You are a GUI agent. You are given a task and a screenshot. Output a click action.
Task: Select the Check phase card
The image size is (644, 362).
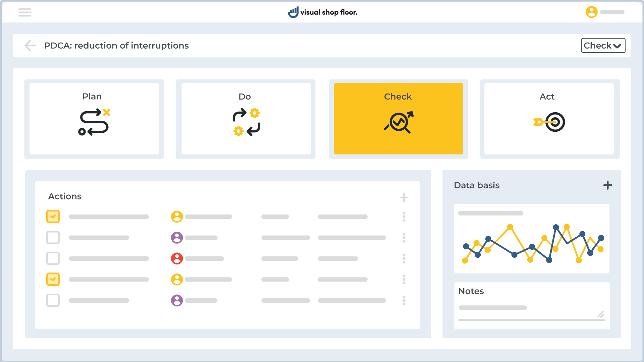click(x=398, y=119)
